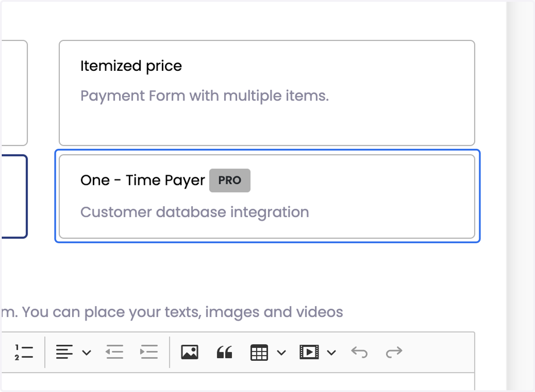The image size is (535, 392).
Task: Expand the table options dropdown
Action: (281, 352)
